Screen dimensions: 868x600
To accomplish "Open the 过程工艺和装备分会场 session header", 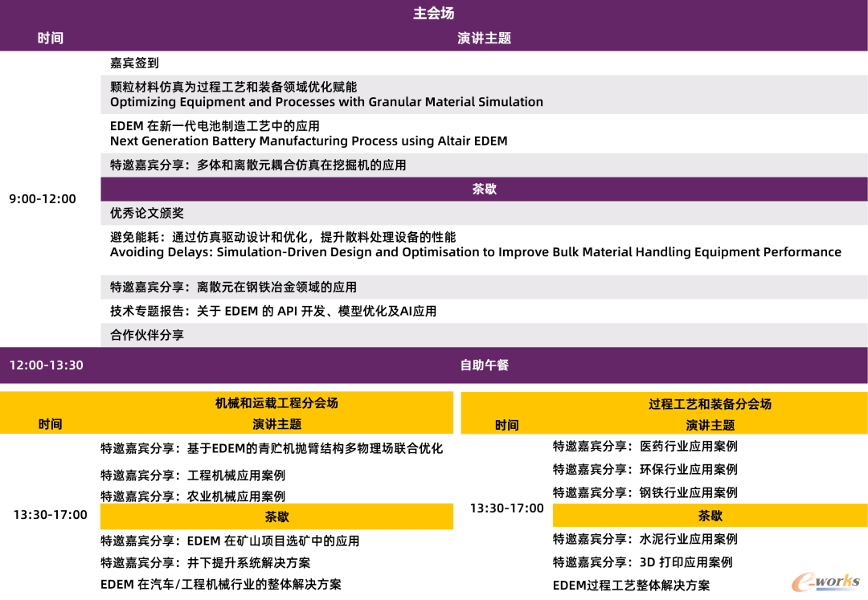I will pyautogui.click(x=710, y=404).
